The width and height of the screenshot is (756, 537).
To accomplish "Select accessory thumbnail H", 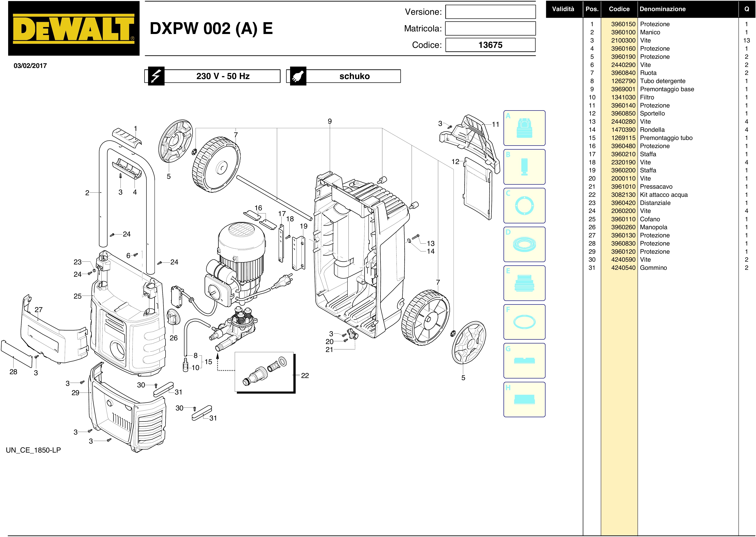I will (x=524, y=399).
